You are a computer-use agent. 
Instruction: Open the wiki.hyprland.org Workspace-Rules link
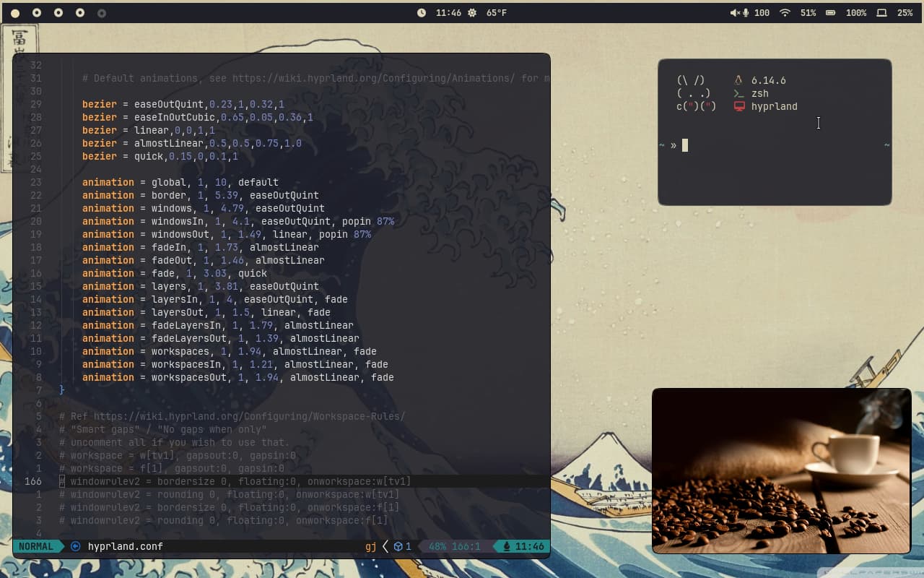250,416
